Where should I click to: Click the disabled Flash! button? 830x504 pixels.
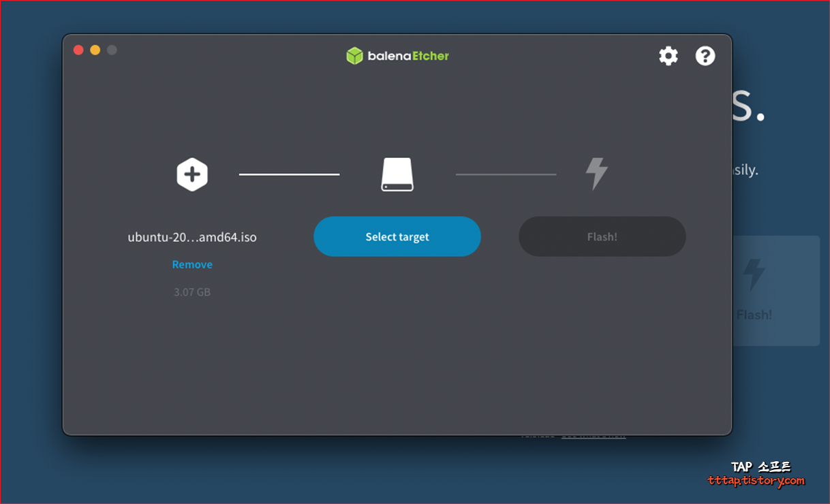coord(602,236)
